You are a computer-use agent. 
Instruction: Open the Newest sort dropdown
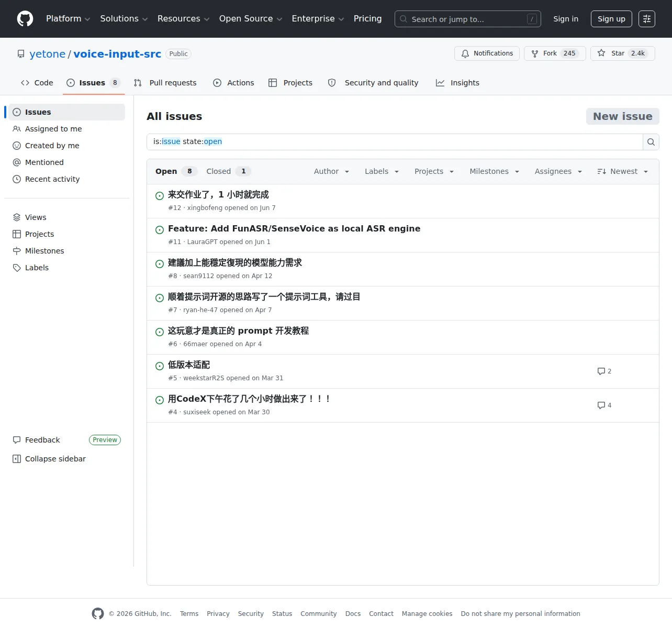click(623, 171)
